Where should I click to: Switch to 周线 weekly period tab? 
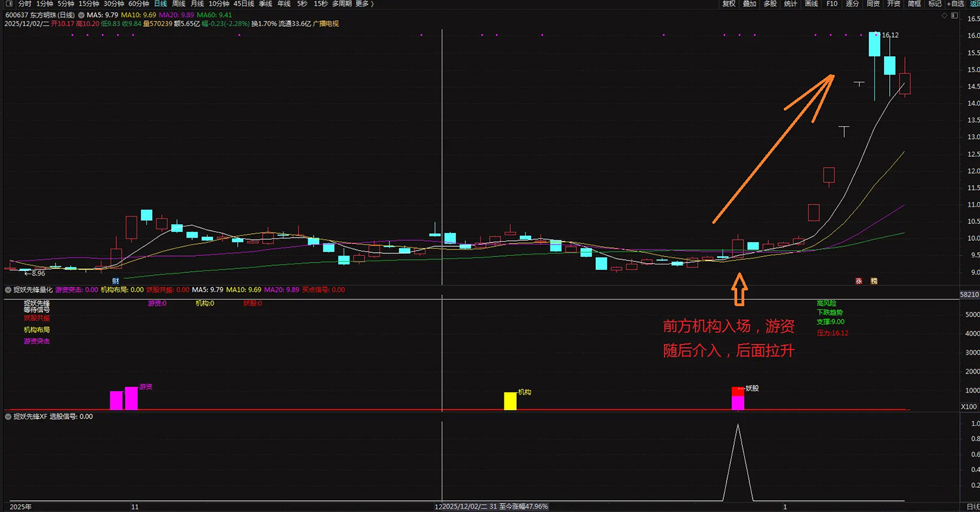178,4
